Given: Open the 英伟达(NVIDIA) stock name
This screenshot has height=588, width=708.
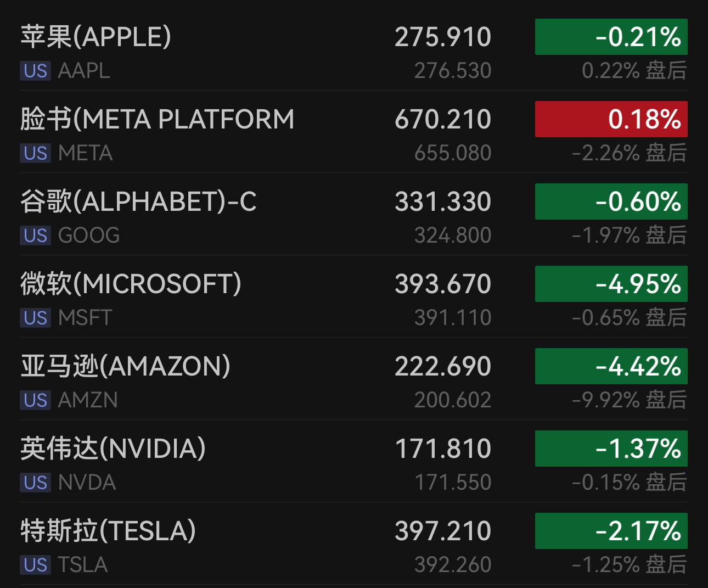Looking at the screenshot, I should 113,449.
